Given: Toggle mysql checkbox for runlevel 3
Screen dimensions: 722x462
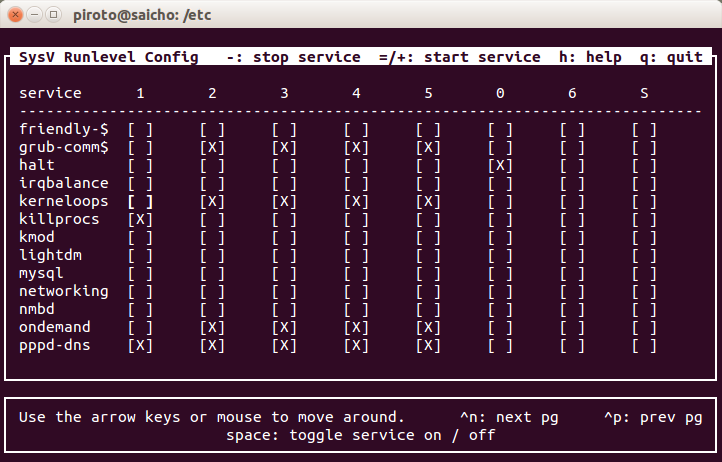Looking at the screenshot, I should tap(285, 273).
